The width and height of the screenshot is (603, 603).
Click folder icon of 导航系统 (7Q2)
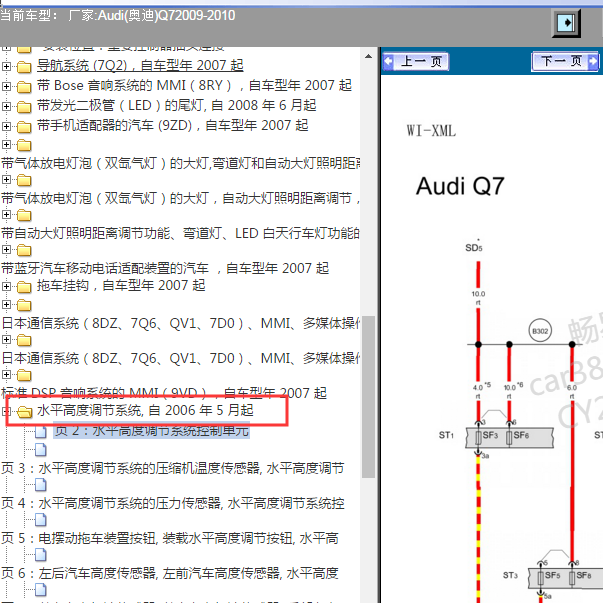coord(24,67)
